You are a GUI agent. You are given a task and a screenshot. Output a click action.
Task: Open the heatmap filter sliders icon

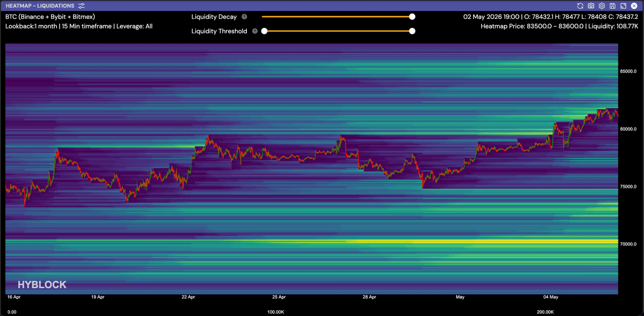pos(81,5)
